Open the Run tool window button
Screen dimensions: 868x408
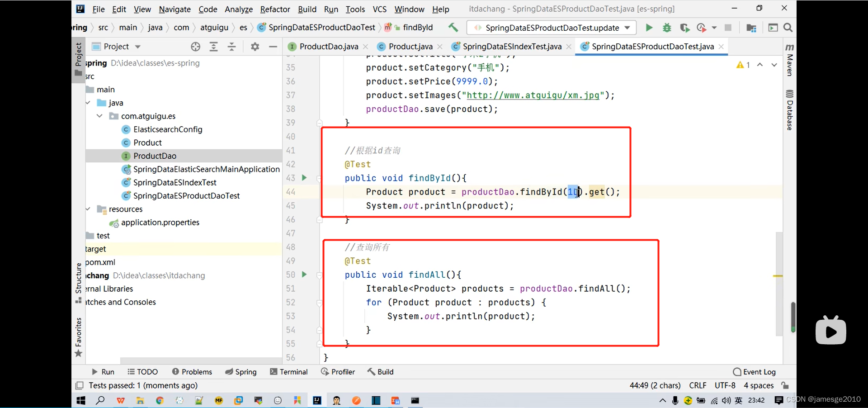(103, 372)
